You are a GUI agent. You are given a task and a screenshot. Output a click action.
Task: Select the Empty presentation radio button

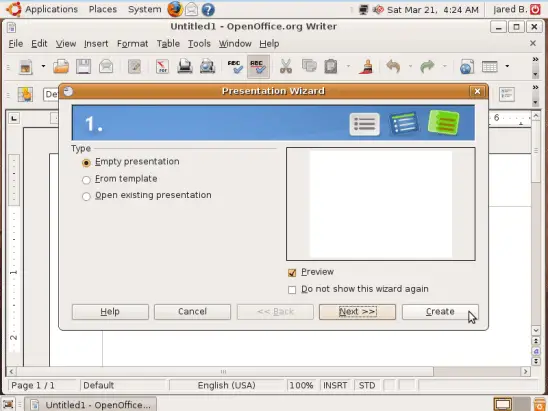coord(86,163)
